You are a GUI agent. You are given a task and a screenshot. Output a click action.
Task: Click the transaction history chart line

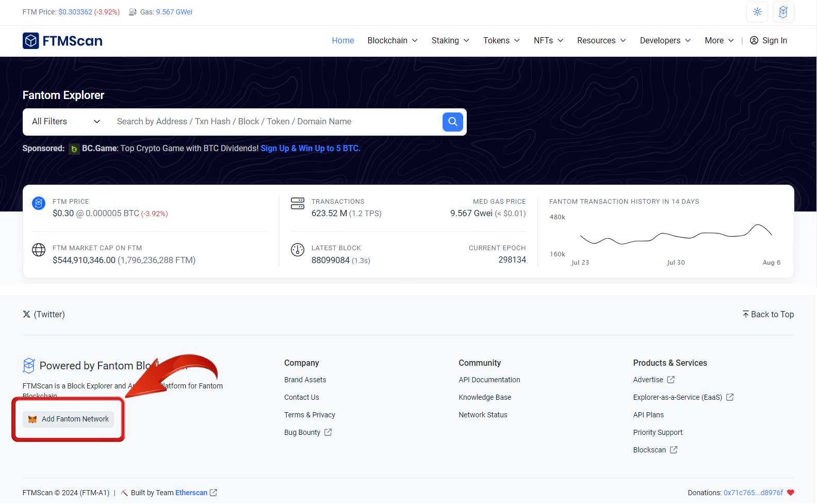coord(676,235)
